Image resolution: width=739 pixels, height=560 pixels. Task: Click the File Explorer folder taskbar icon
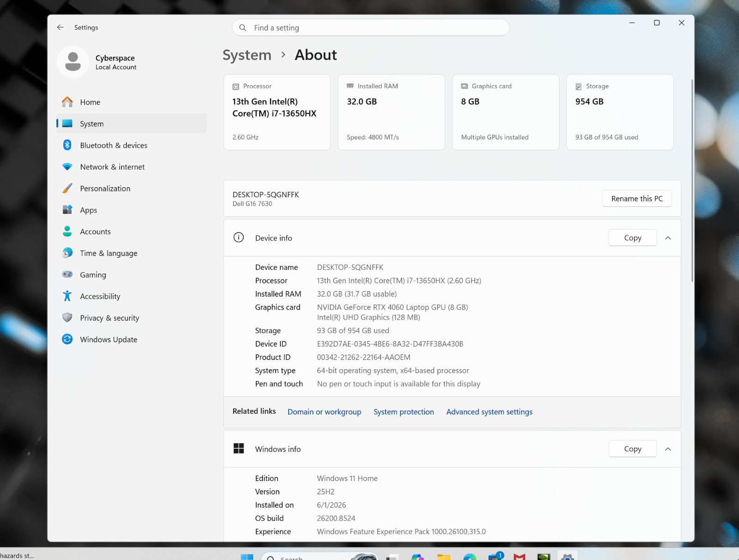(x=444, y=557)
